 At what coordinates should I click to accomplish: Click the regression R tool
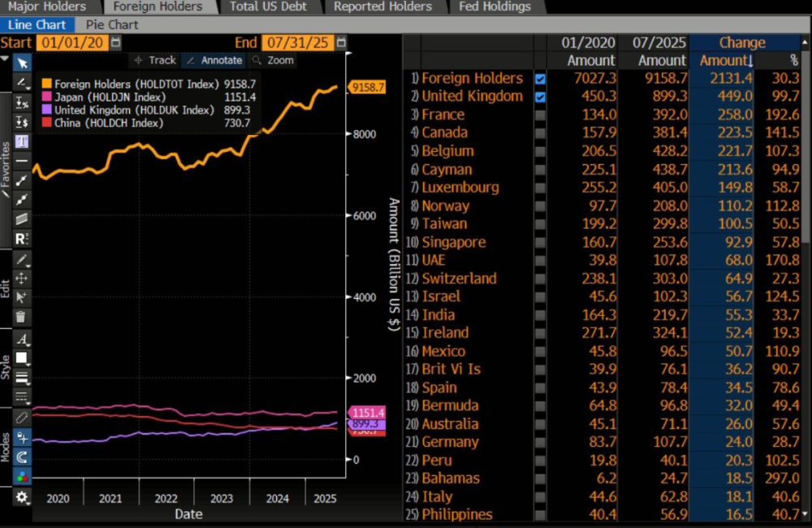[x=22, y=239]
